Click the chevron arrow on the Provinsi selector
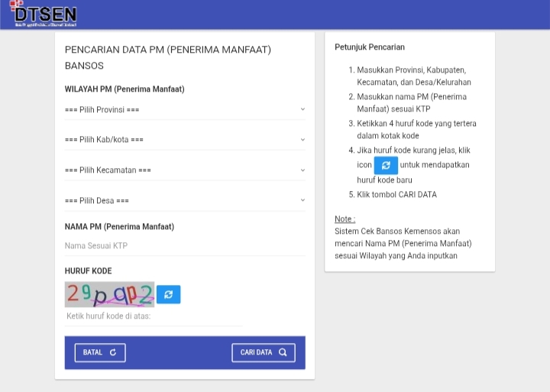This screenshot has width=550, height=392. [302, 109]
